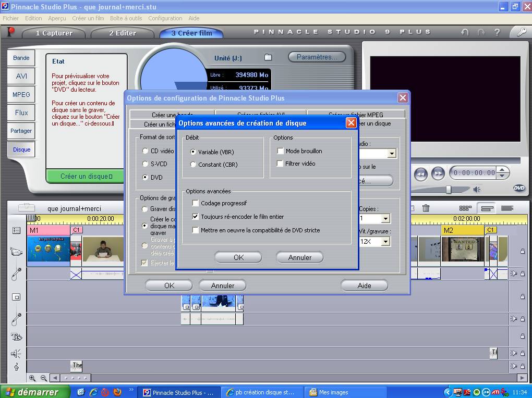Click the timeline horizontal scrollbar thumb
Image resolution: width=532 pixels, height=398 pixels.
(76, 378)
